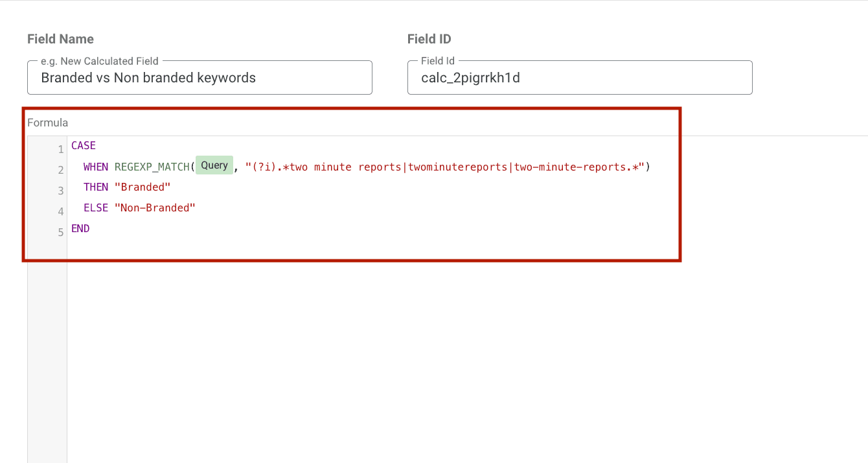This screenshot has height=463, width=868.
Task: Click the Field ID input box
Action: (579, 77)
